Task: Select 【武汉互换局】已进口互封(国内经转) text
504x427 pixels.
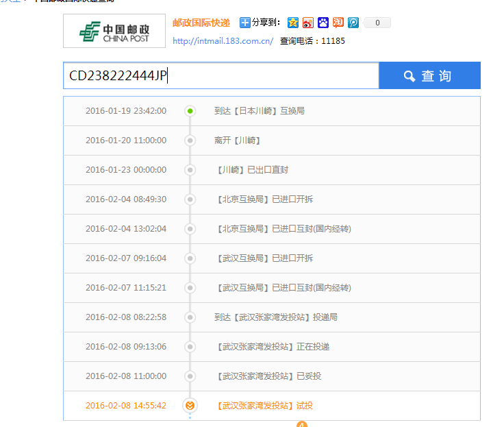Action: coord(283,288)
